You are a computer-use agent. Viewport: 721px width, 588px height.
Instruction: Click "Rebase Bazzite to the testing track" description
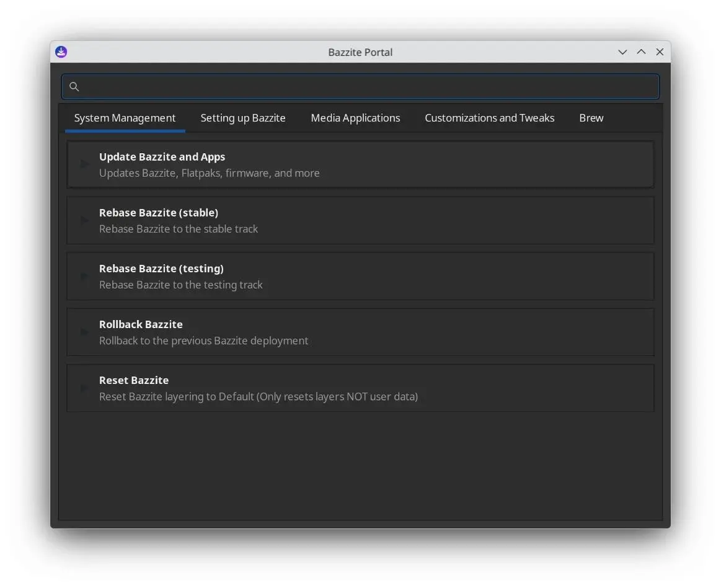(180, 285)
